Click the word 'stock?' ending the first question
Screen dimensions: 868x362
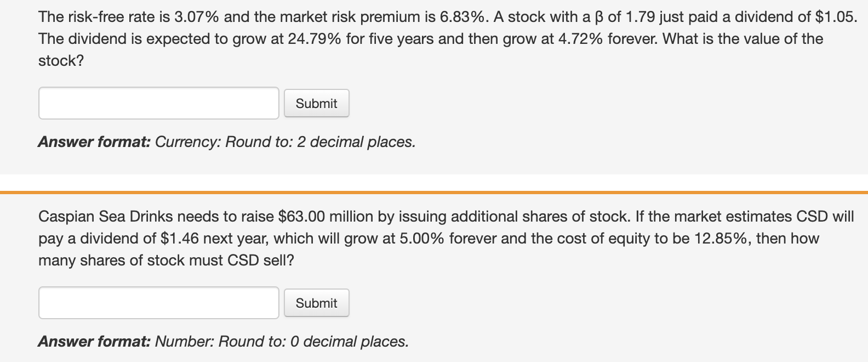(61, 61)
